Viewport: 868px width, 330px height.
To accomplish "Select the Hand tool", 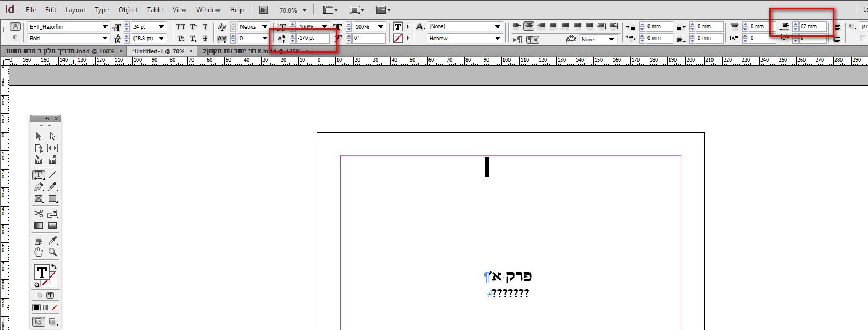I will (x=39, y=252).
